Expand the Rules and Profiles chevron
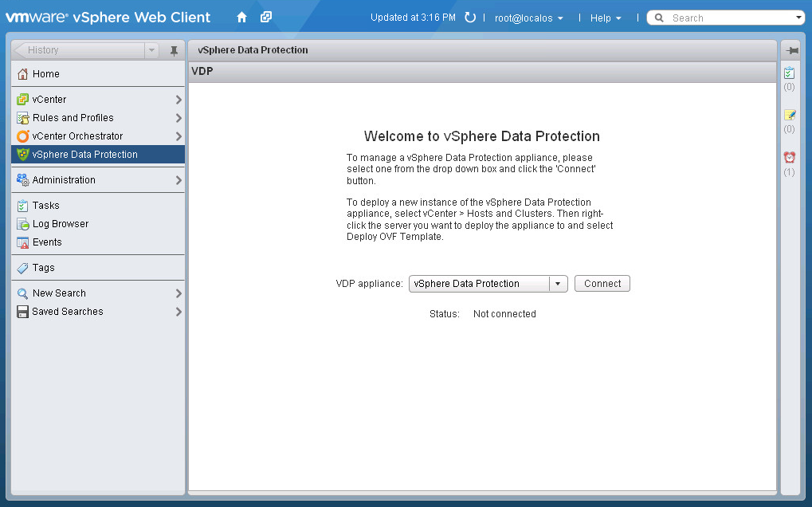 coord(178,118)
